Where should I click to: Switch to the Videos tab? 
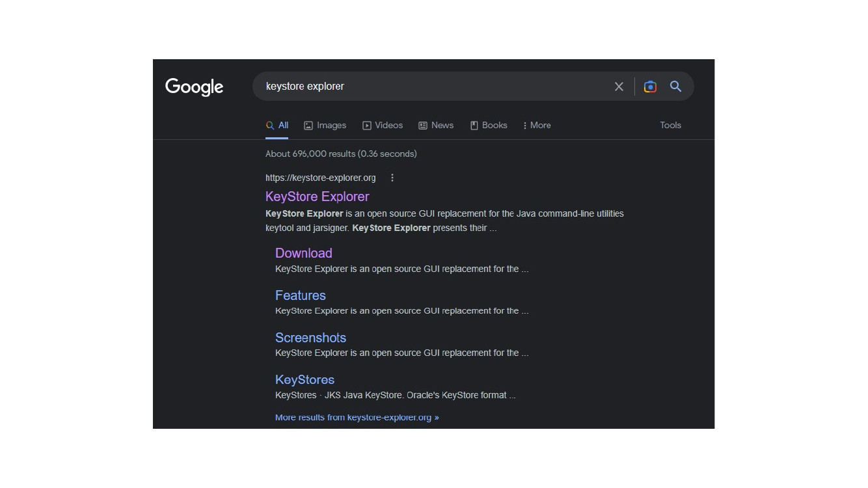tap(383, 126)
